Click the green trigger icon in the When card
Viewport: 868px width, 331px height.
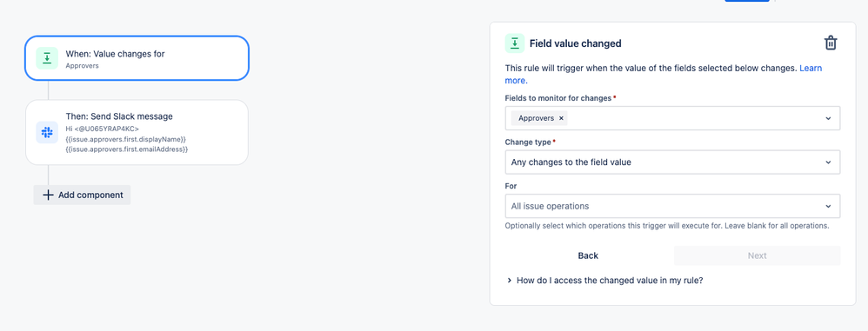pyautogui.click(x=47, y=58)
